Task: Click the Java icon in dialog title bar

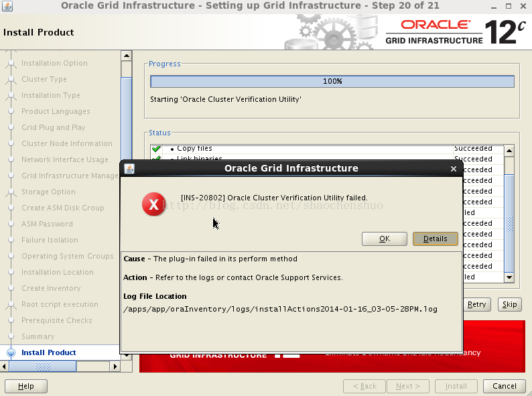Action: (129, 169)
